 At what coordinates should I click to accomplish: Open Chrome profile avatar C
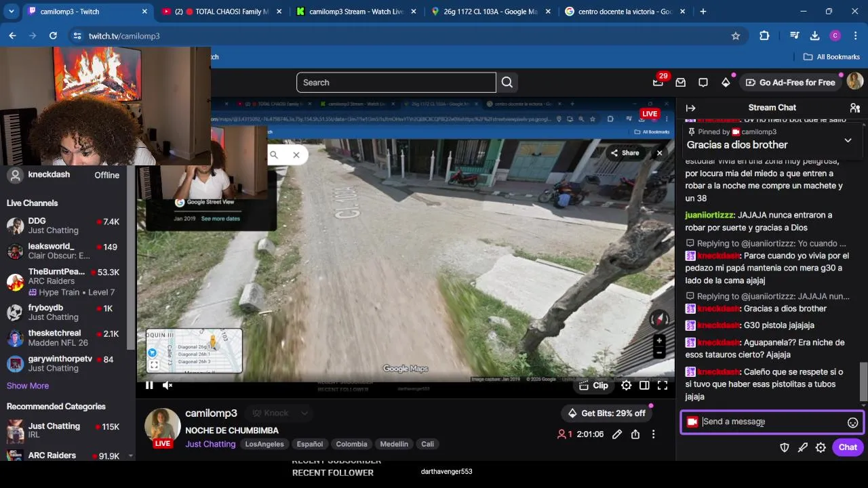(x=835, y=36)
